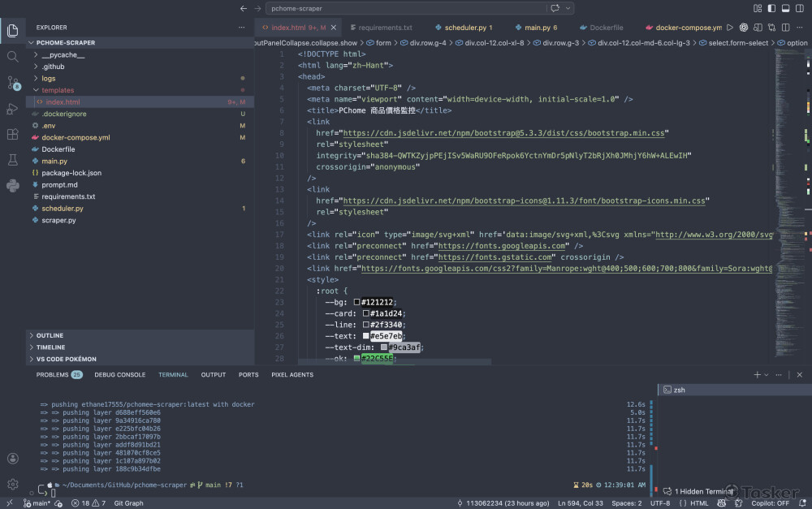Expand the logs folder
The height and width of the screenshot is (509, 812).
pos(48,79)
